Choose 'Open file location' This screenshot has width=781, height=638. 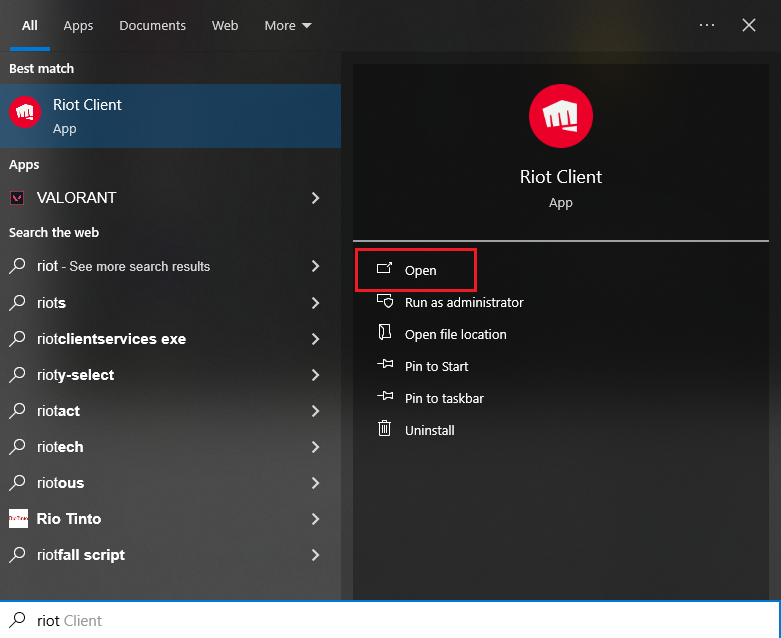[455, 334]
